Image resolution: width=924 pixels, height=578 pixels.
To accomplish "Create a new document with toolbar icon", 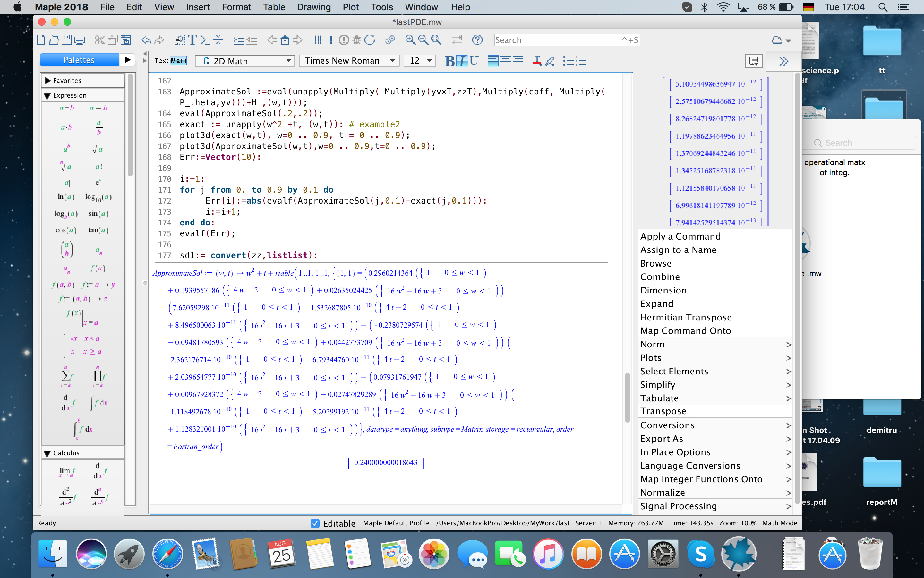I will point(41,40).
